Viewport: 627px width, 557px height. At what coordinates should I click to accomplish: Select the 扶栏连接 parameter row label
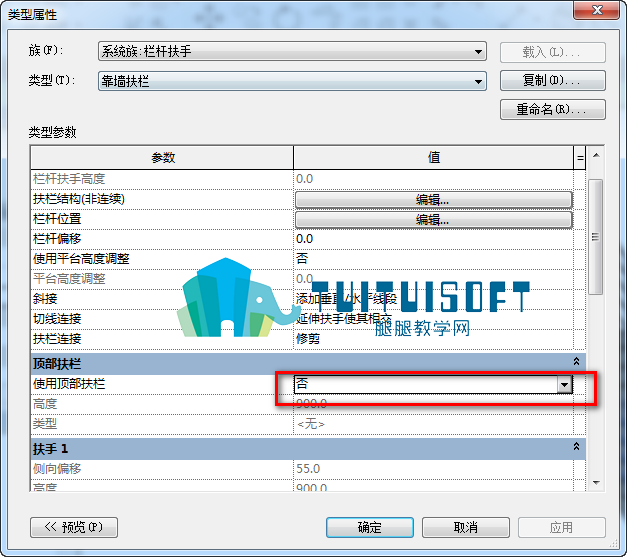click(x=57, y=339)
